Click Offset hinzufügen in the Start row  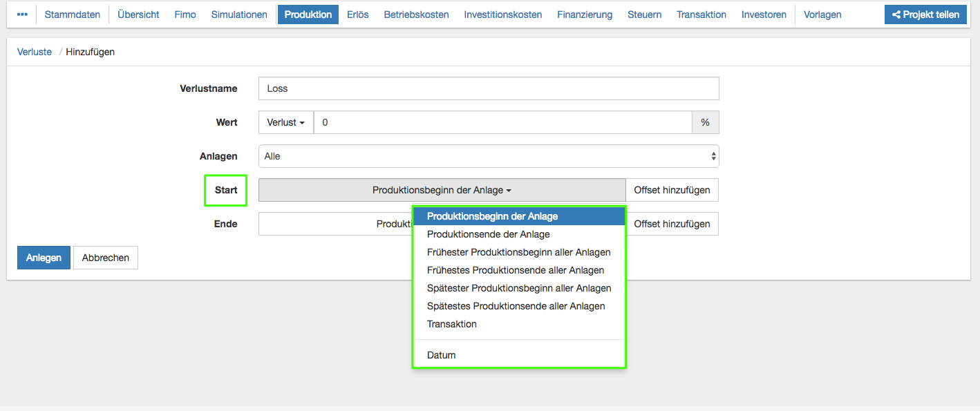(672, 190)
